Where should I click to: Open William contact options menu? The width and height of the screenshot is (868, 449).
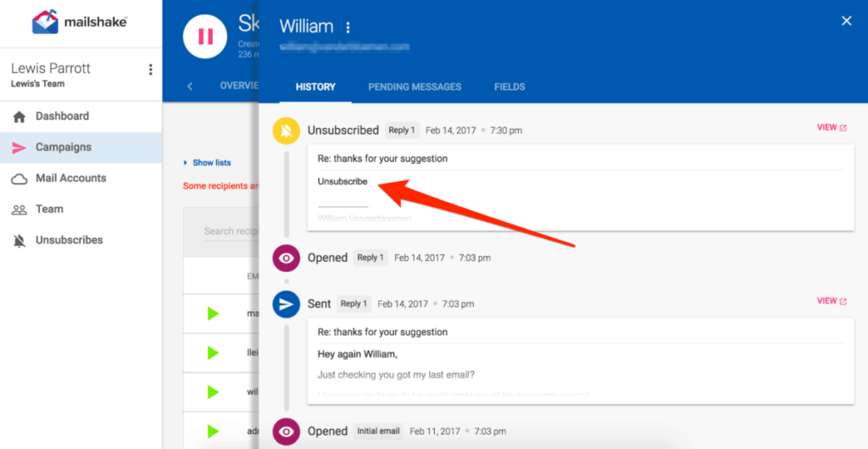tap(348, 27)
